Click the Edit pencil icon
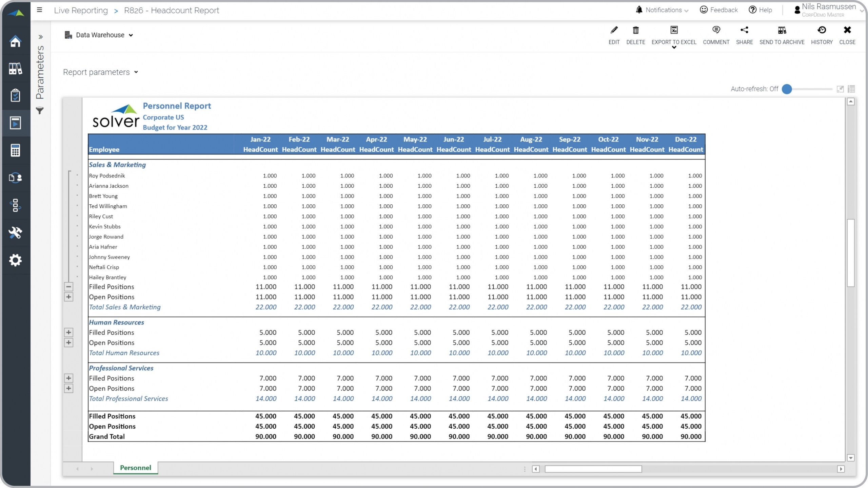This screenshot has height=488, width=868. [x=614, y=31]
